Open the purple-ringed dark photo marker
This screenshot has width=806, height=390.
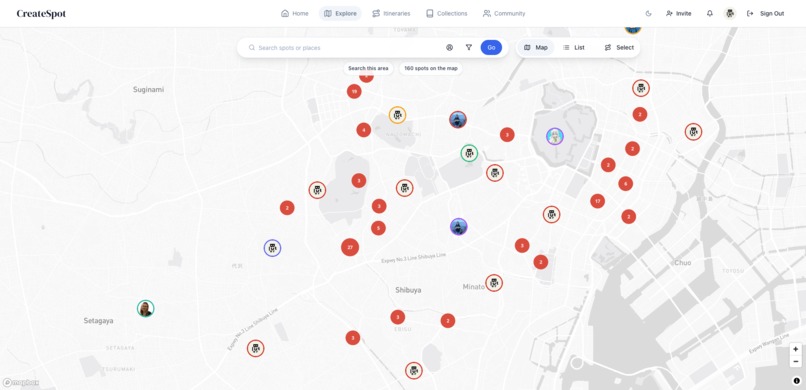(x=459, y=227)
